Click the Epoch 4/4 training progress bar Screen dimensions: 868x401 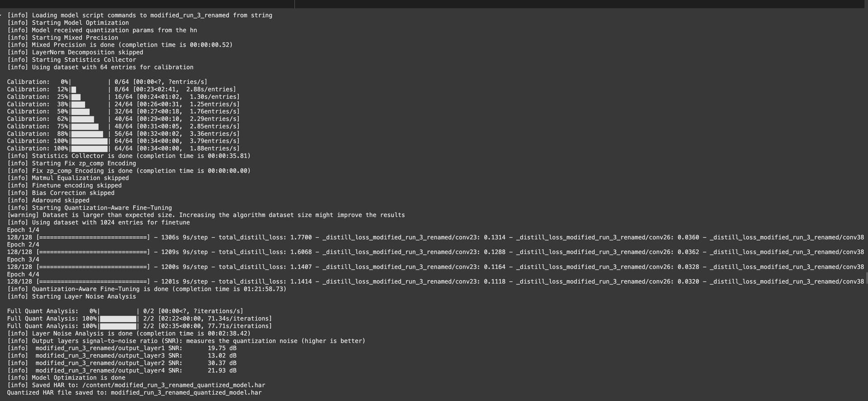pos(93,282)
